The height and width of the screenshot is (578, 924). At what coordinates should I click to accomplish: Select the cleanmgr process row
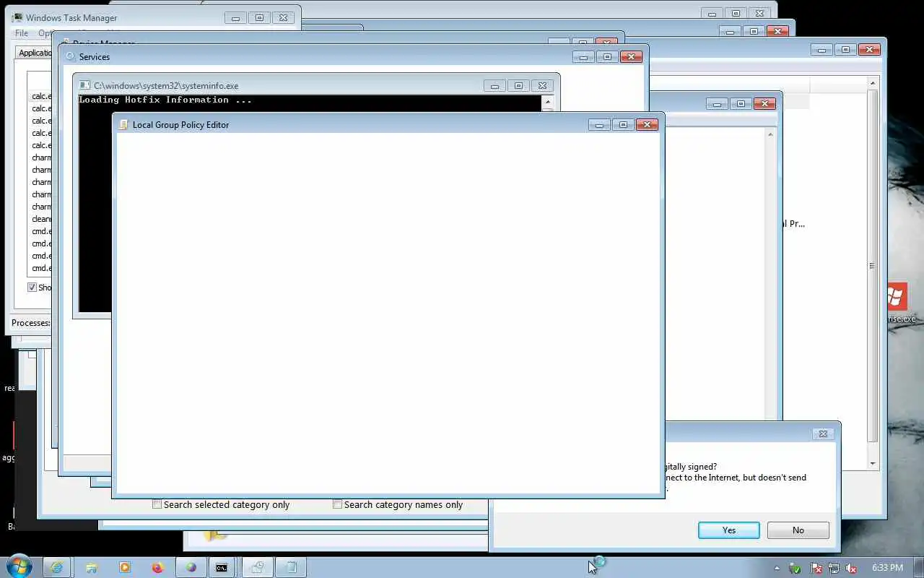pyautogui.click(x=41, y=219)
